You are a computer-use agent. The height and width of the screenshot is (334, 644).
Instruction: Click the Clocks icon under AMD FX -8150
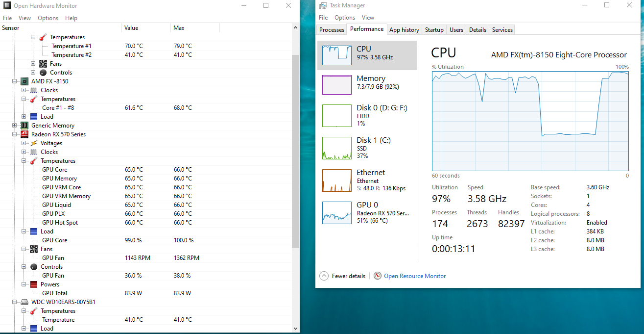point(34,90)
